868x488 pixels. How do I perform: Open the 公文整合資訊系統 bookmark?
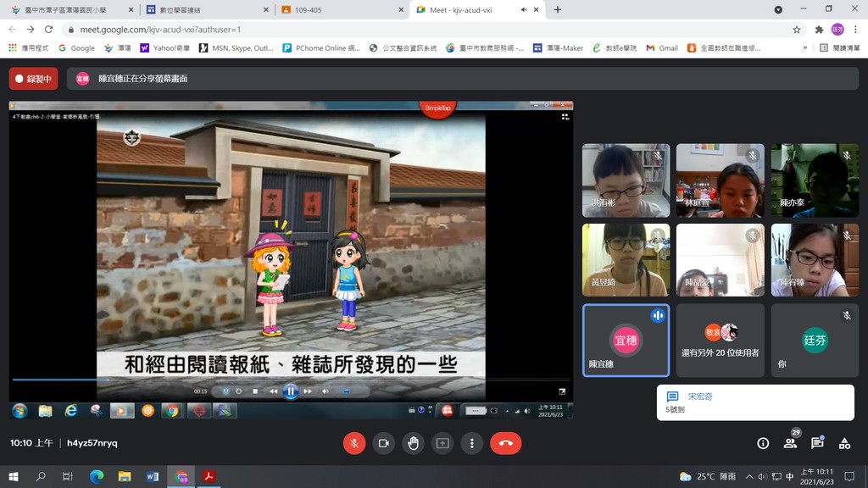tap(403, 48)
